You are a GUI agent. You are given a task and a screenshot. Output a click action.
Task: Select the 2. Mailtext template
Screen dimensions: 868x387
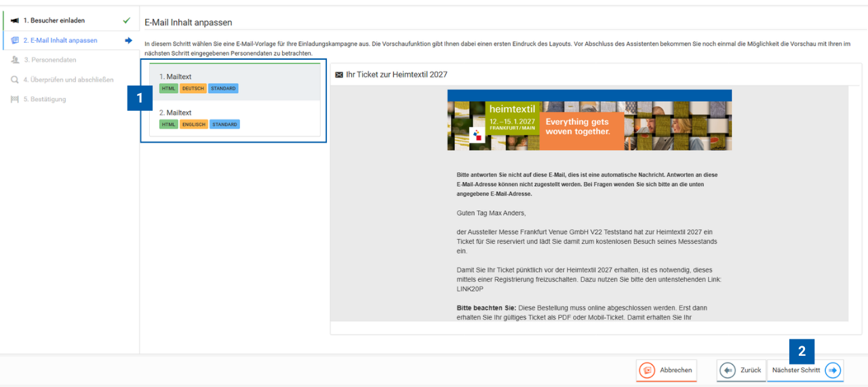pos(235,118)
